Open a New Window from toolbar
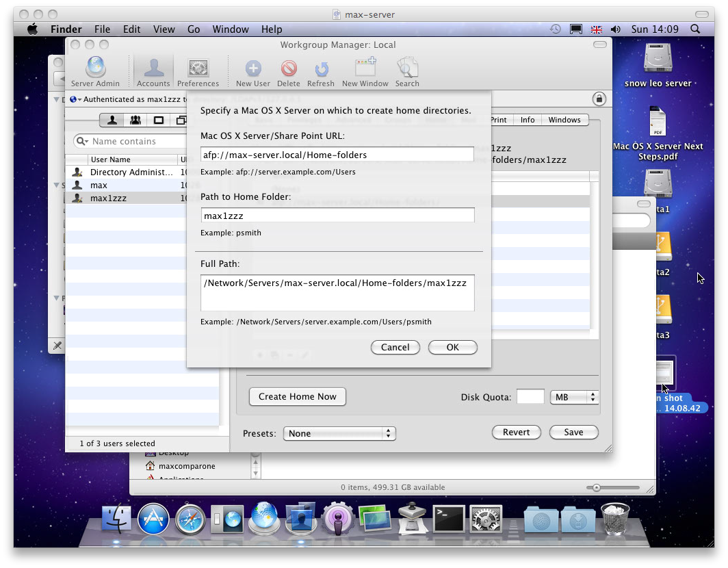The width and height of the screenshot is (728, 568). pyautogui.click(x=365, y=72)
